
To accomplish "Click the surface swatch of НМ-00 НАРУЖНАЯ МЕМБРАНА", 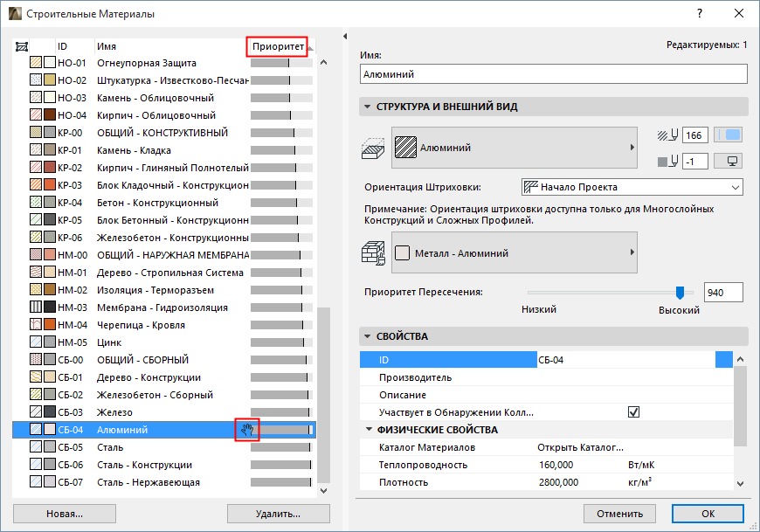I will (50, 254).
